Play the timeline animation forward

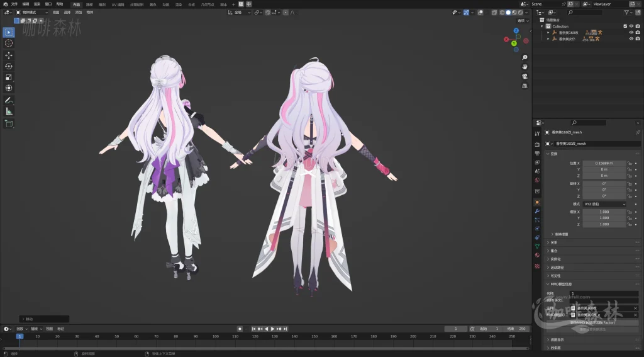(272, 329)
